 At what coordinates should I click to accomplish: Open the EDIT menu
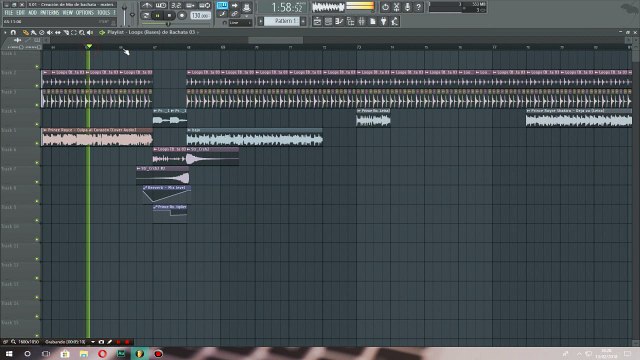coord(20,13)
